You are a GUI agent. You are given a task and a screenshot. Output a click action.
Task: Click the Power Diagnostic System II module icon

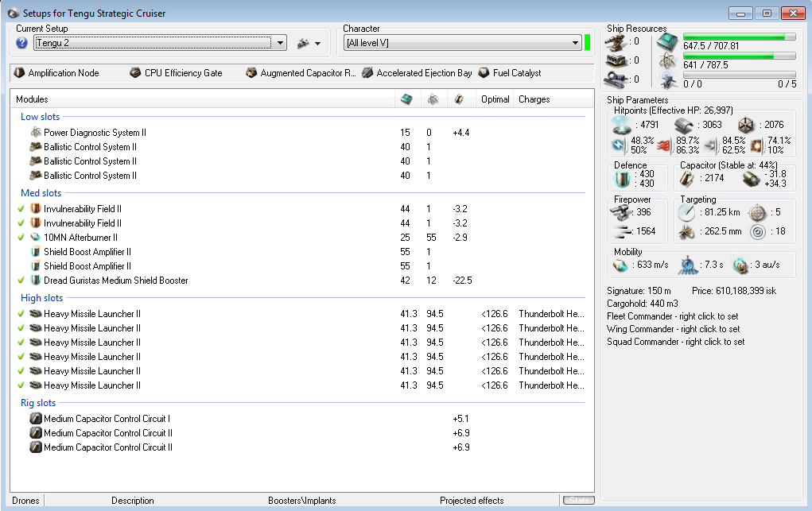[x=36, y=133]
